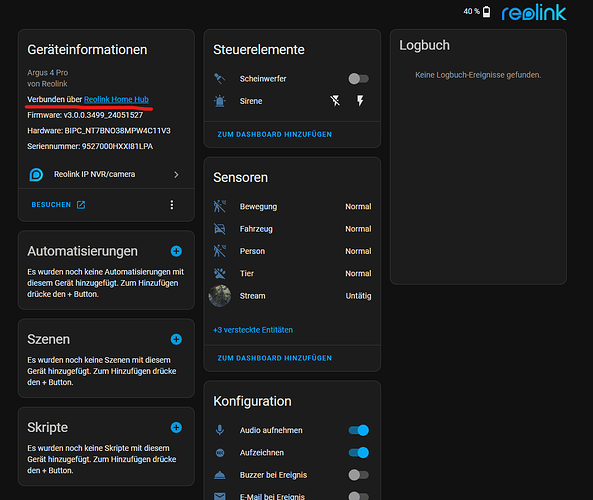
Task: Turn off the Aufzeichnen toggle
Action: tap(359, 453)
